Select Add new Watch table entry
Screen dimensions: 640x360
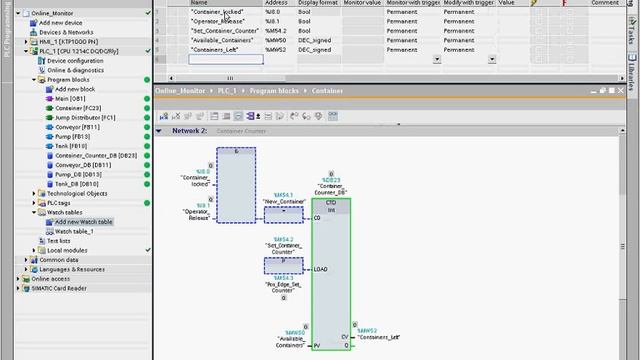83,222
